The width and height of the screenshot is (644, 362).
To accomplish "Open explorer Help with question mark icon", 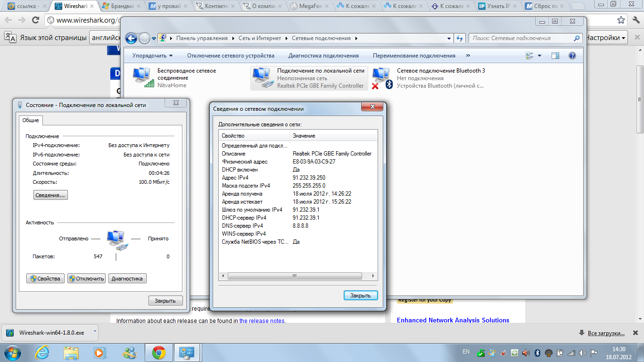I will [x=572, y=56].
